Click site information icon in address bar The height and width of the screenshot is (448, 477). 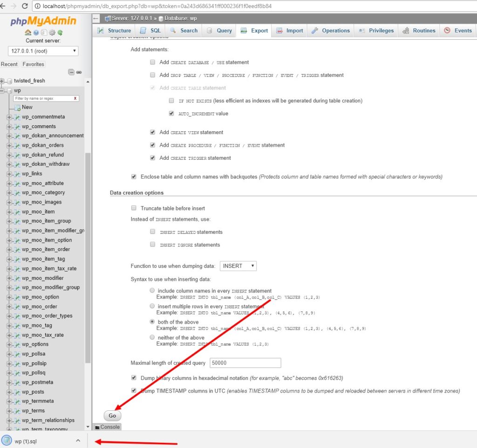point(37,6)
